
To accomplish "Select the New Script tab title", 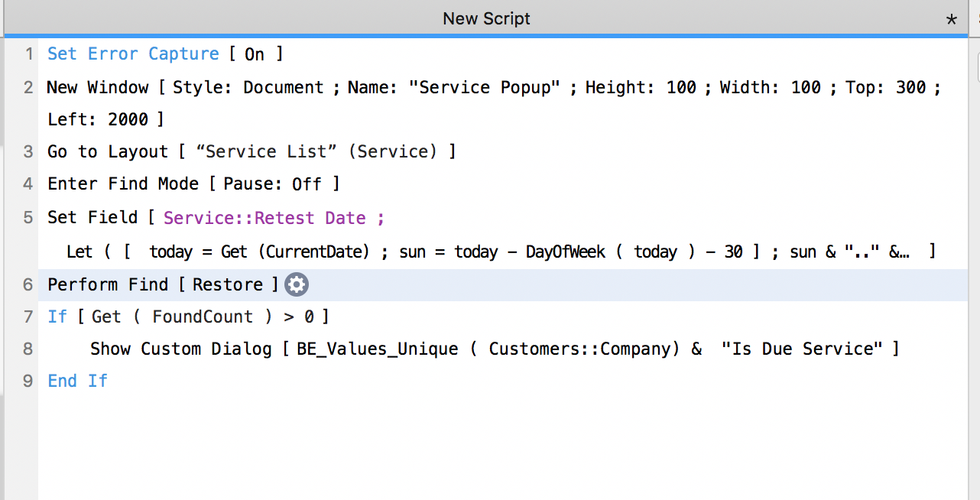I will (486, 18).
